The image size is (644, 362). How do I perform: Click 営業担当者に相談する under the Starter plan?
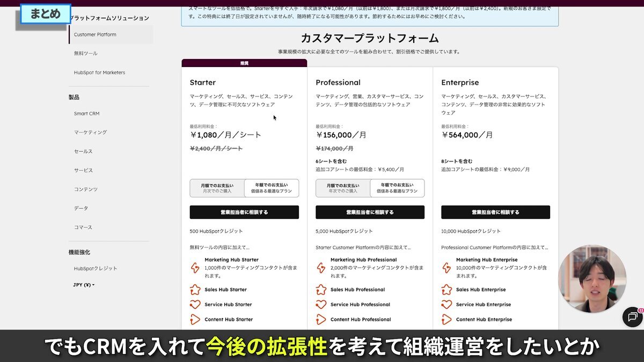click(244, 212)
